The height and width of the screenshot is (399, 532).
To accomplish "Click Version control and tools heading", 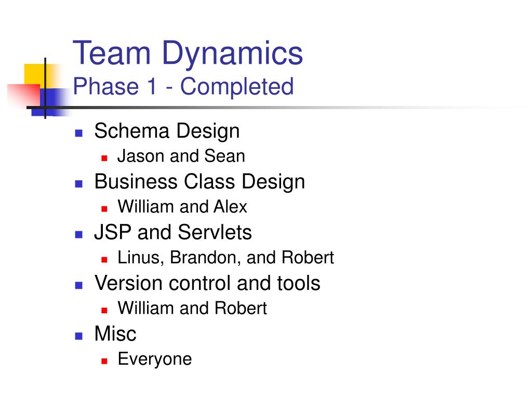I will tap(207, 283).
